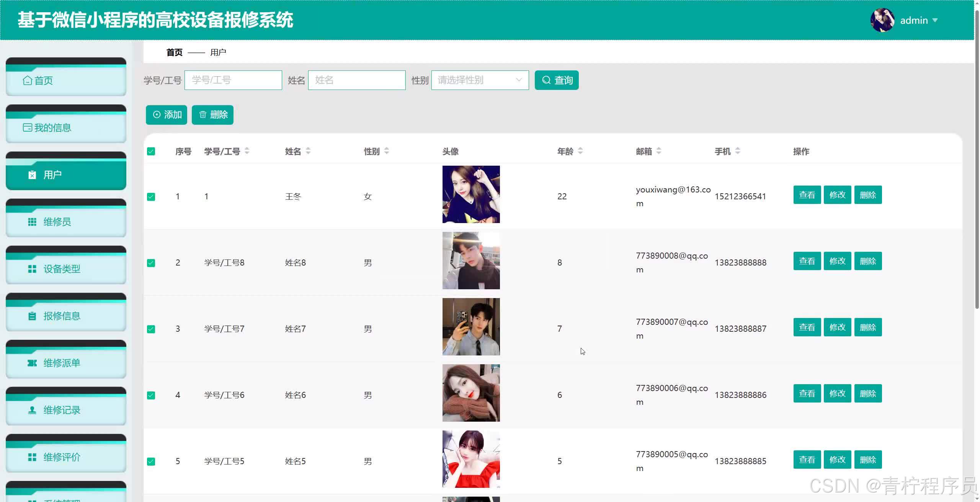980x502 pixels.
Task: Expand the admin account menu arrow
Action: pyautogui.click(x=935, y=20)
